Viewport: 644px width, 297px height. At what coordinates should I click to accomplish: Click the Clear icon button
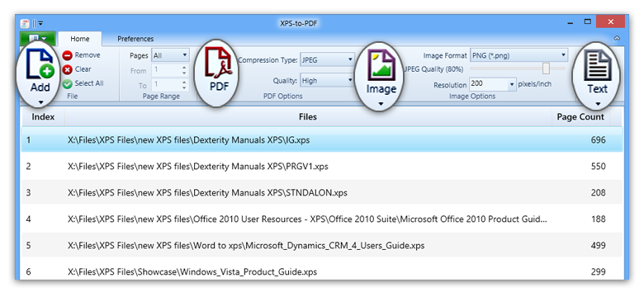(68, 70)
